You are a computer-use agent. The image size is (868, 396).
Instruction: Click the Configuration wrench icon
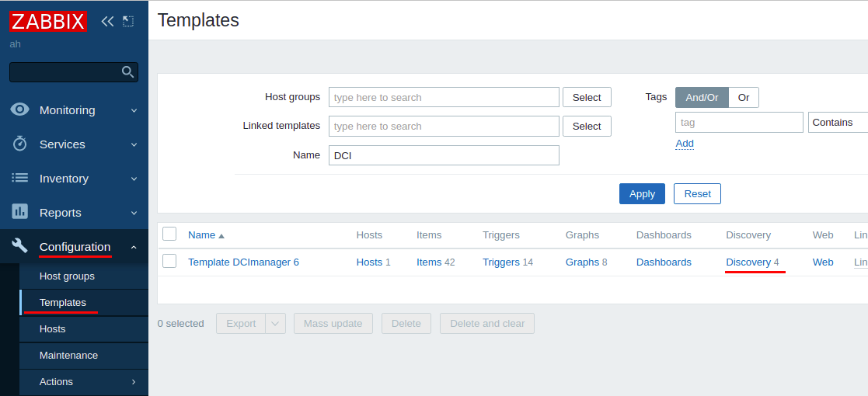[x=20, y=245]
